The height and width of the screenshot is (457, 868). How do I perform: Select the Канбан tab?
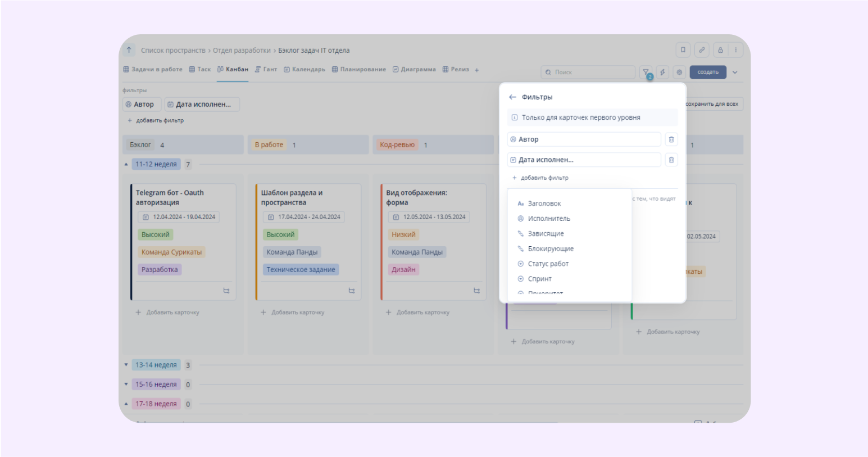click(x=233, y=70)
